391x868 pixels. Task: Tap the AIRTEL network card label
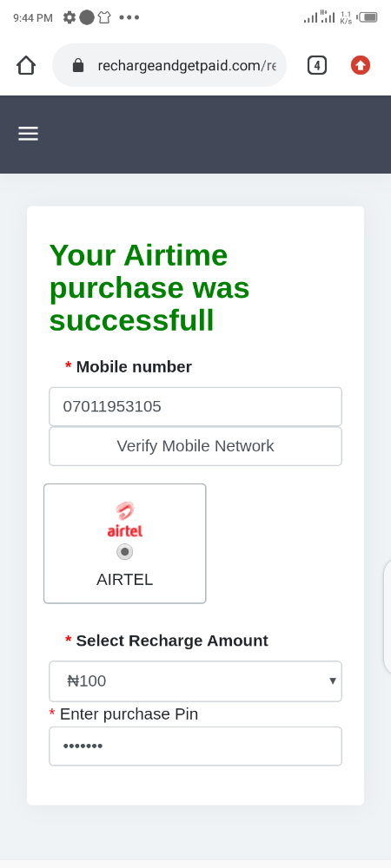click(x=124, y=580)
